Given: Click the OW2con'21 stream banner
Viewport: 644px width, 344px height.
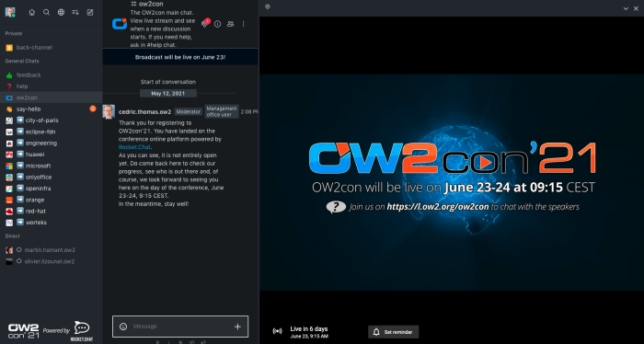Looking at the screenshot, I should tap(452, 182).
